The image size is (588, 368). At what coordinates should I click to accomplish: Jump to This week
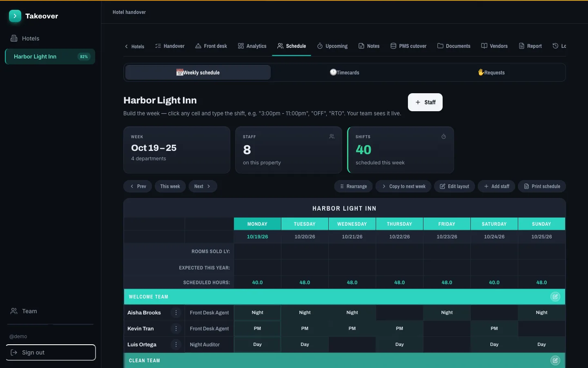click(170, 186)
